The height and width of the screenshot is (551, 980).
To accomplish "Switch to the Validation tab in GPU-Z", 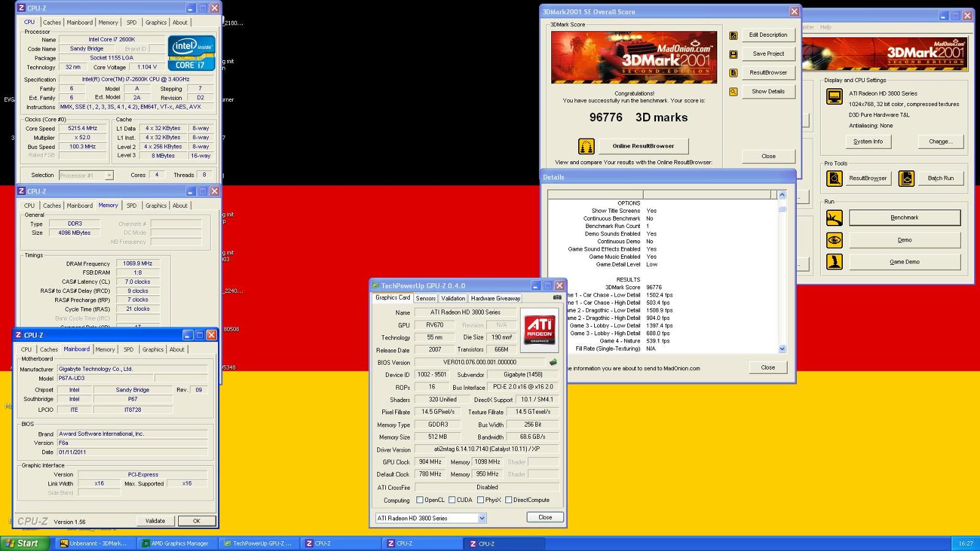I will pyautogui.click(x=453, y=298).
